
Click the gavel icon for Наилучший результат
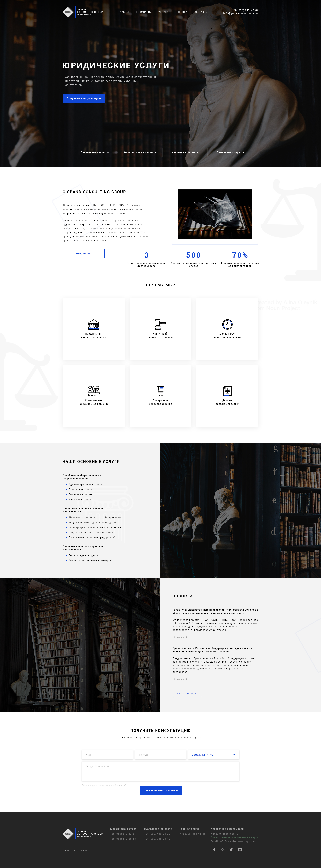160,324
